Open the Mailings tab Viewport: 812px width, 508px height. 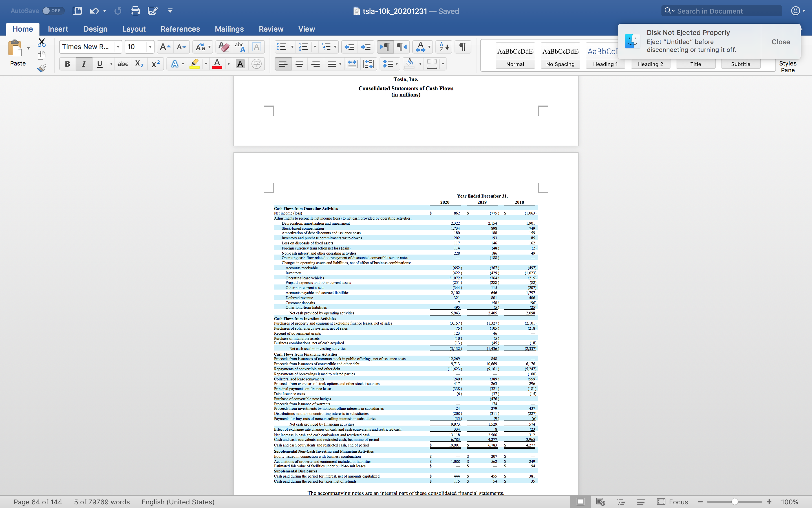point(229,29)
